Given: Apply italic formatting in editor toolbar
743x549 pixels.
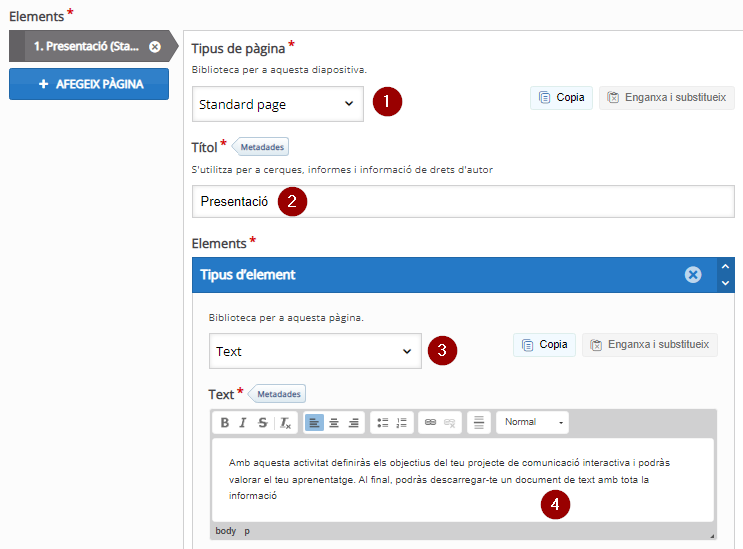Looking at the screenshot, I should 243,423.
